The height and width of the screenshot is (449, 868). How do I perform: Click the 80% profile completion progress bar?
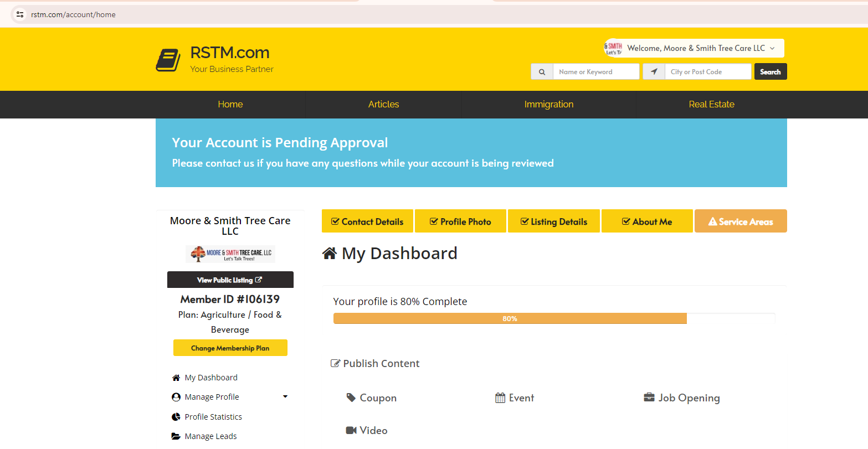(510, 319)
